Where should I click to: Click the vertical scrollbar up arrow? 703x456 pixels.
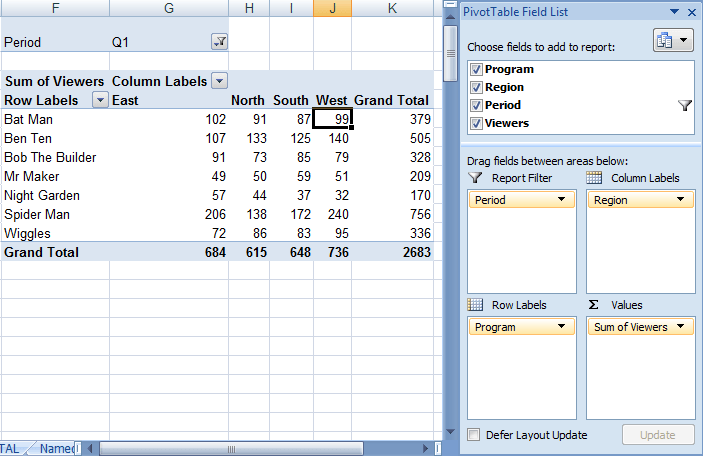pos(451,17)
